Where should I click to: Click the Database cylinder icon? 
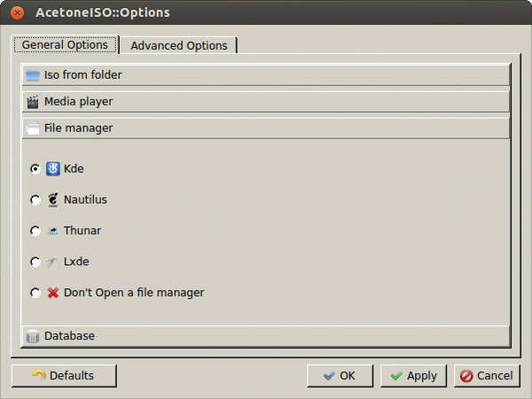33,336
